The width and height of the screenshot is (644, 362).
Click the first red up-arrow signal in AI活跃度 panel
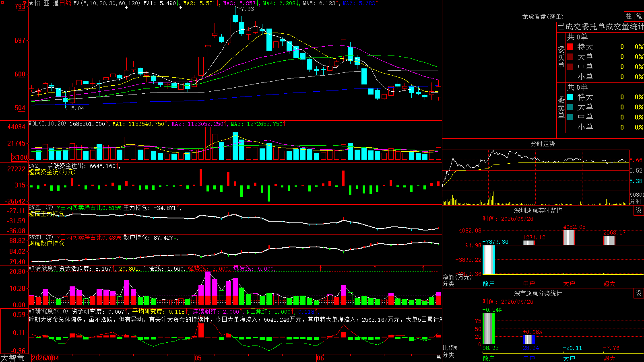click(x=321, y=268)
